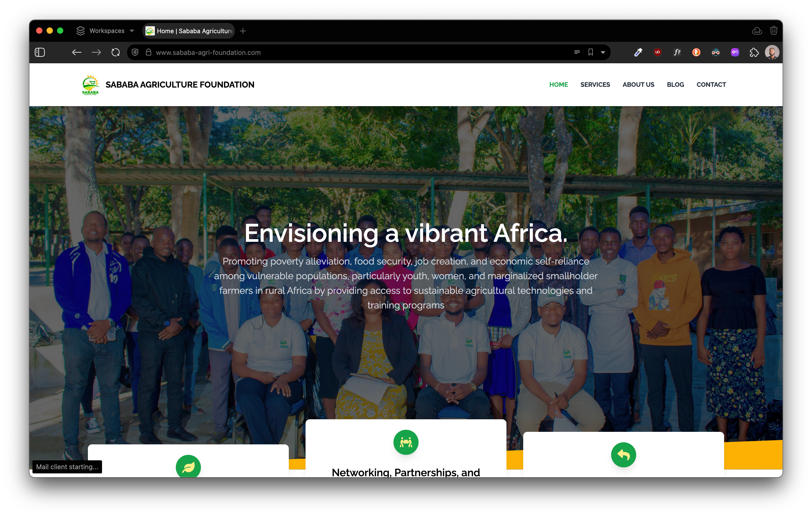The width and height of the screenshot is (812, 516).
Task: Open the DuckDuckGo extension icon
Action: (696, 52)
